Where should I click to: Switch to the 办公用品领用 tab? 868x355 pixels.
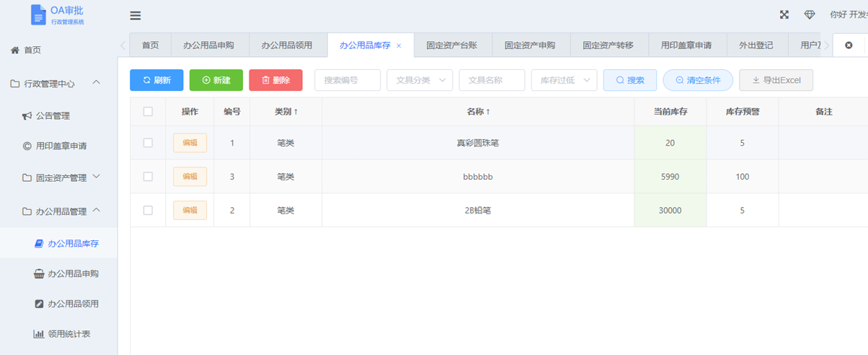pos(287,45)
